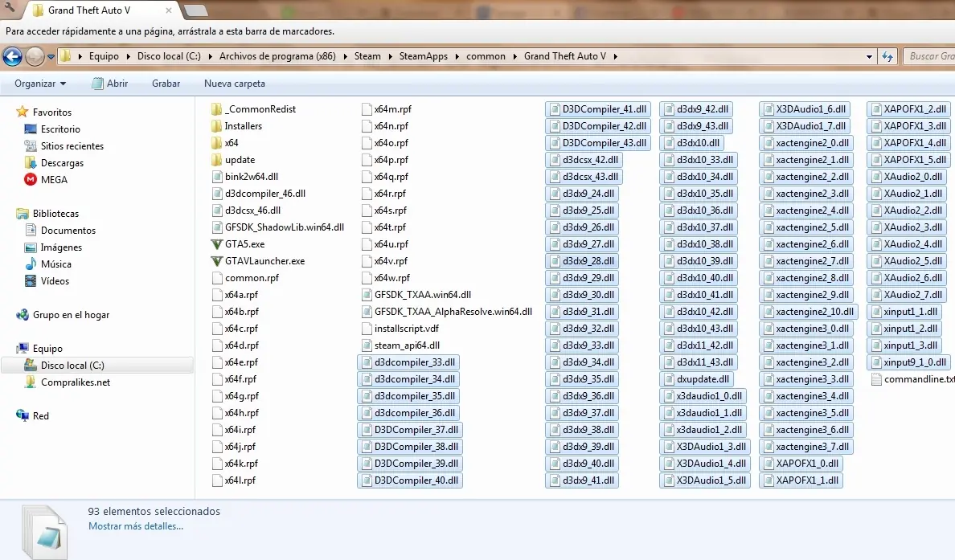Select XAPOFX1_0.dll file icon
Viewport: 955px width, 560px height.
(x=768, y=464)
